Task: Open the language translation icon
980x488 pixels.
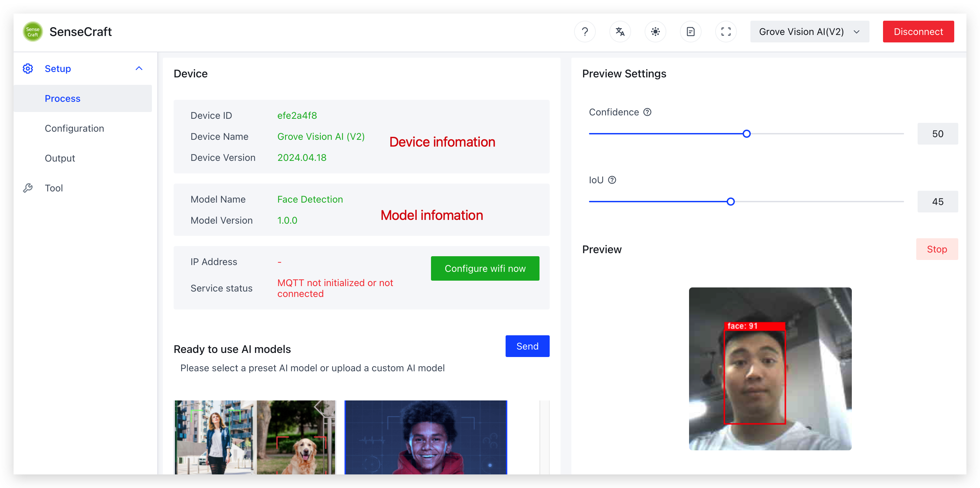Action: point(620,32)
